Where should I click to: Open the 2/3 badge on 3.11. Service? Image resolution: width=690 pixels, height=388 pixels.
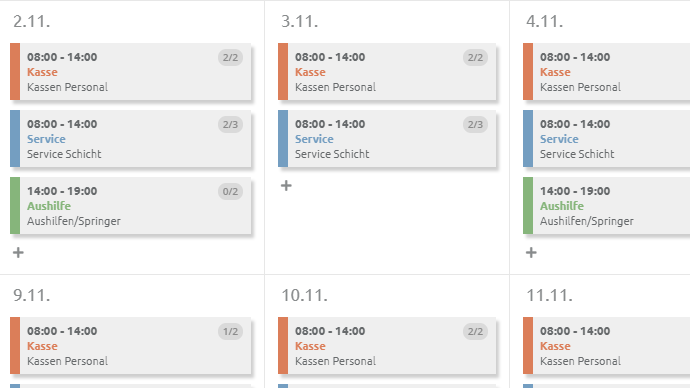(475, 124)
